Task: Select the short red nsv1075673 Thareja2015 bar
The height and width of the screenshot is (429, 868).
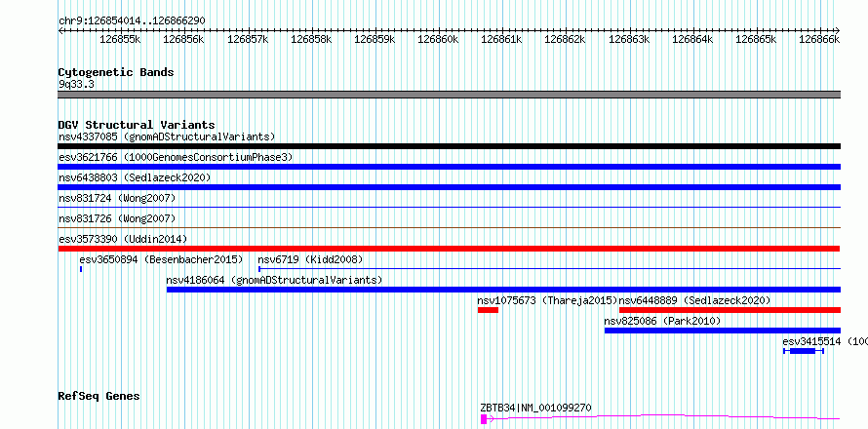Action: [x=488, y=310]
